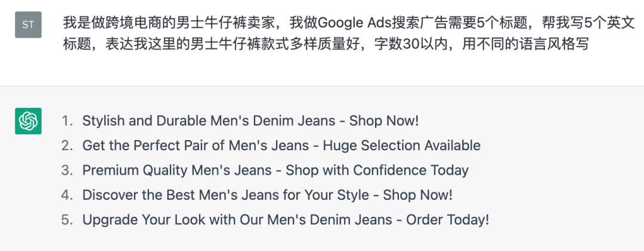The width and height of the screenshot is (644, 251).
Task: Click the green ChatGPT logo icon
Action: pyautogui.click(x=28, y=121)
